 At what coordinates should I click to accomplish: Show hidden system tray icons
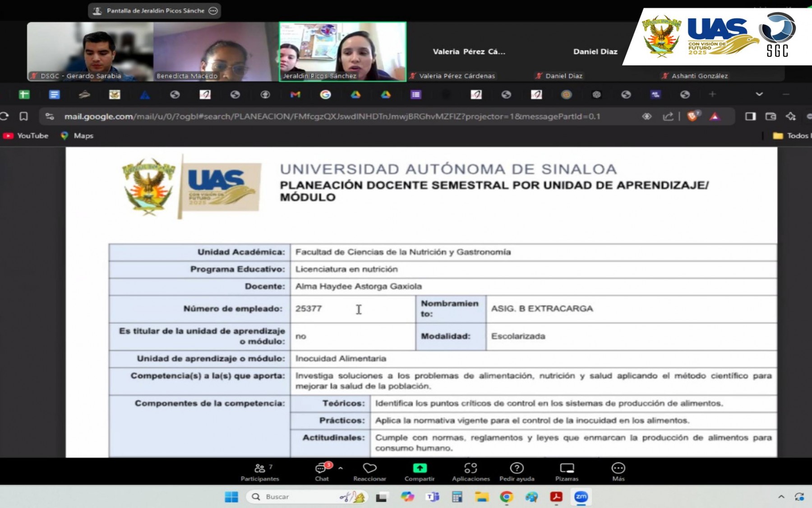click(781, 497)
